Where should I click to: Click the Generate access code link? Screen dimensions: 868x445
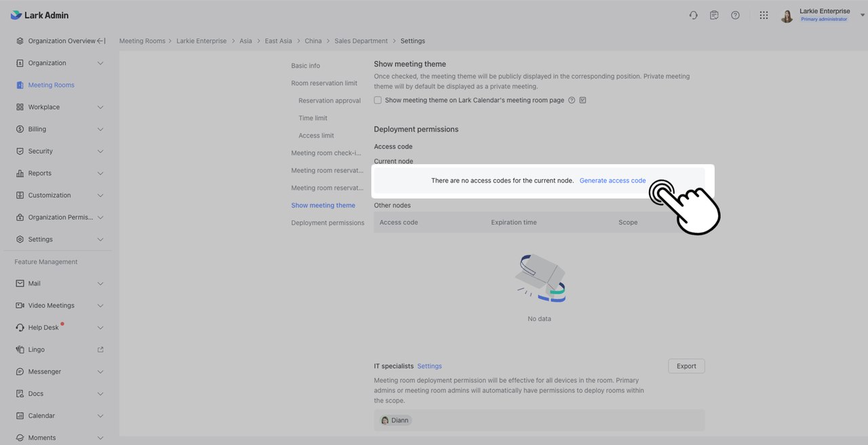[x=612, y=180]
